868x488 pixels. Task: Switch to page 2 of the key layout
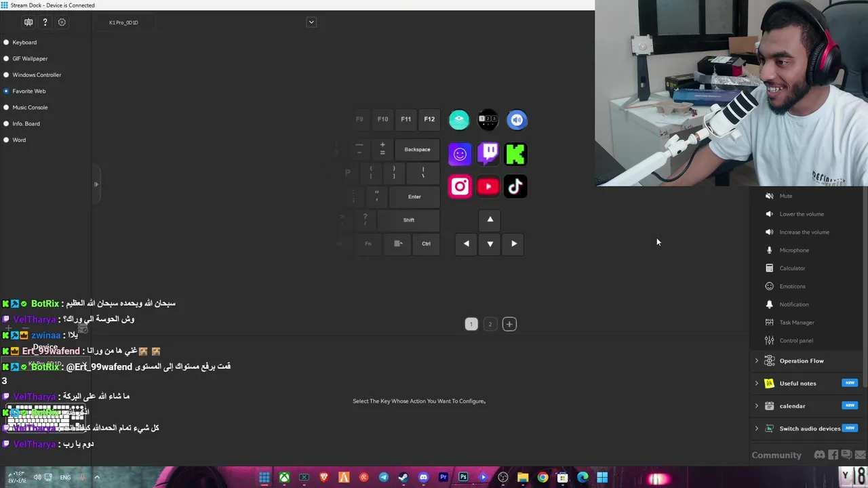tap(490, 324)
